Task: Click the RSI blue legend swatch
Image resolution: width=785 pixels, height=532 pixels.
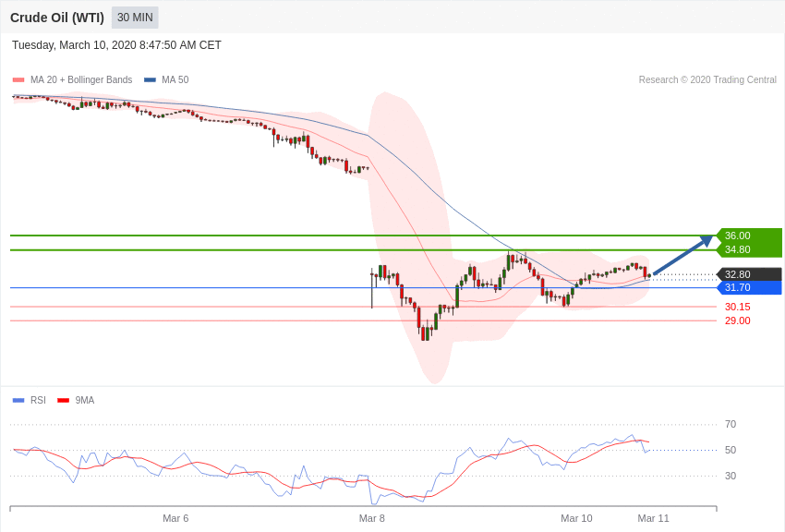Action: (x=18, y=400)
